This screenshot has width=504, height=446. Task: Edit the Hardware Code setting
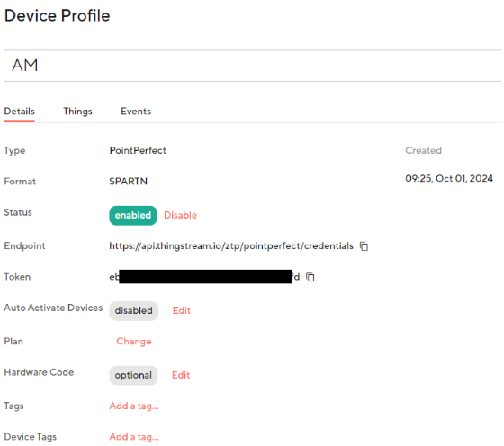tap(181, 375)
